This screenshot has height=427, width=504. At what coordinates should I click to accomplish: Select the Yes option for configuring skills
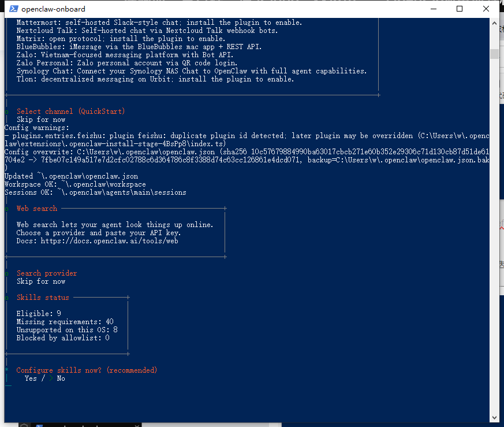coord(31,378)
